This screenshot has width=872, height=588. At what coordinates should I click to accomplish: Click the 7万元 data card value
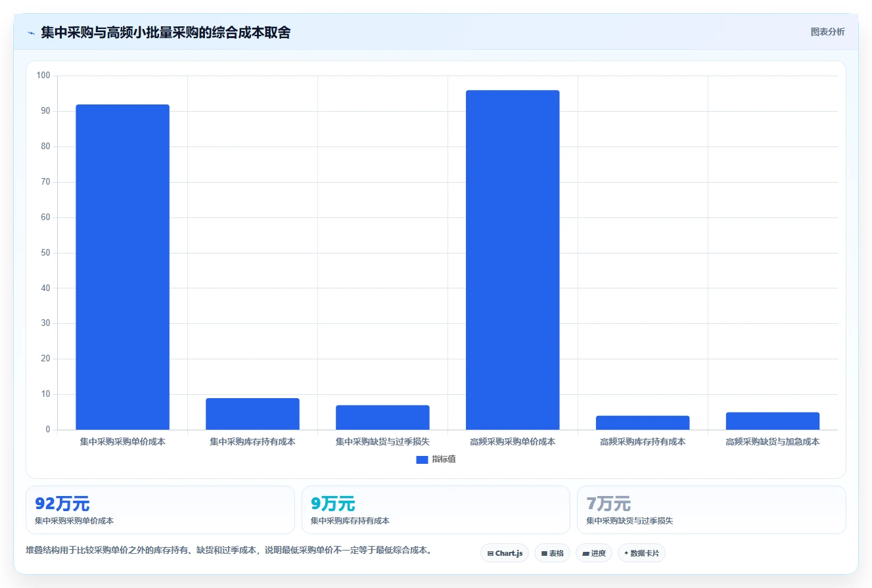608,504
